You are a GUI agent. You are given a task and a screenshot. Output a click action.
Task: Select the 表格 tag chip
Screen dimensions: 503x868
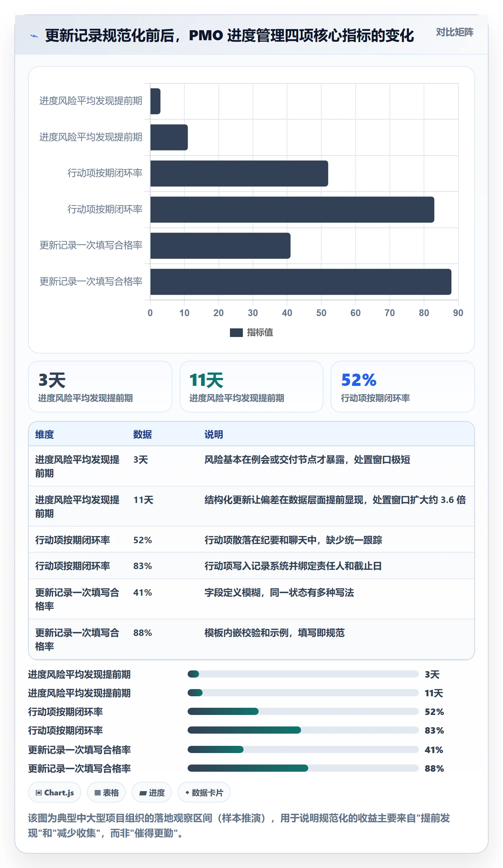tap(106, 793)
